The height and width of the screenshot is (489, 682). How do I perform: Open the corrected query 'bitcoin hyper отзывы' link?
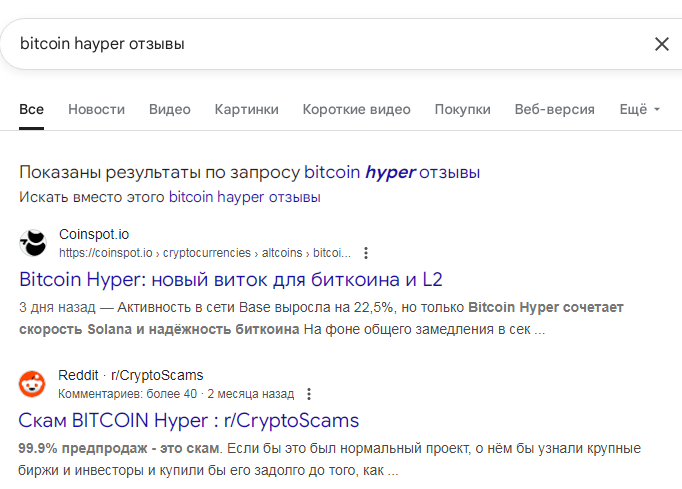coord(392,172)
